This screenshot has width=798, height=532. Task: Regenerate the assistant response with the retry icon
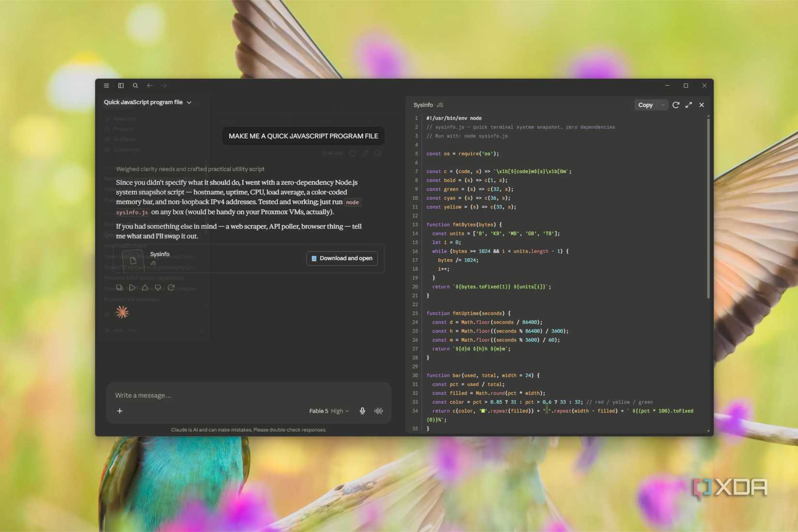point(171,288)
